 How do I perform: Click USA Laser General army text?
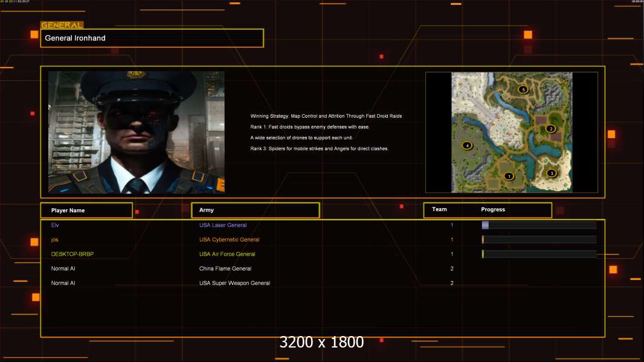(x=222, y=225)
